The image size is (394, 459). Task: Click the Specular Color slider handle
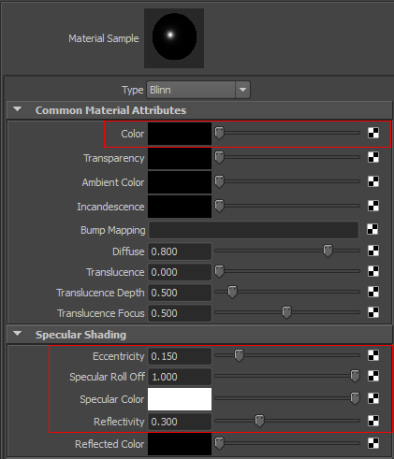355,399
